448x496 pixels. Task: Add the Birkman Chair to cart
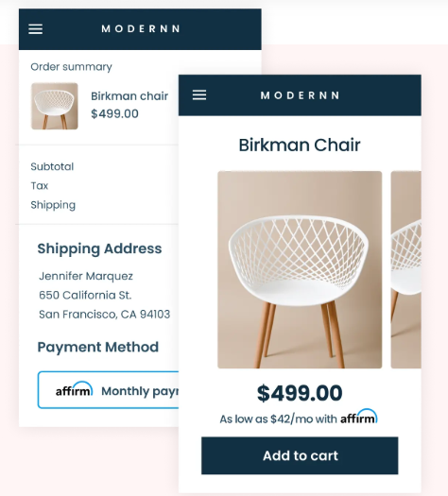click(x=300, y=455)
